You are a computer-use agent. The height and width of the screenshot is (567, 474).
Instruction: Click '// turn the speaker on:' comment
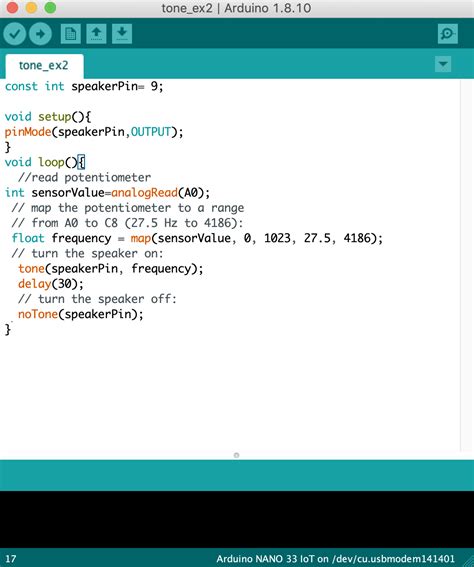click(x=87, y=253)
